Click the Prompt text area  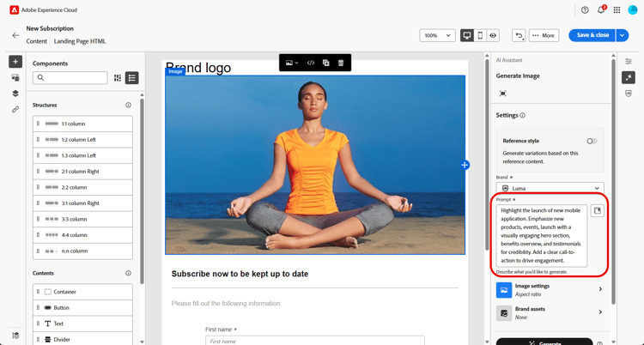[x=542, y=236]
